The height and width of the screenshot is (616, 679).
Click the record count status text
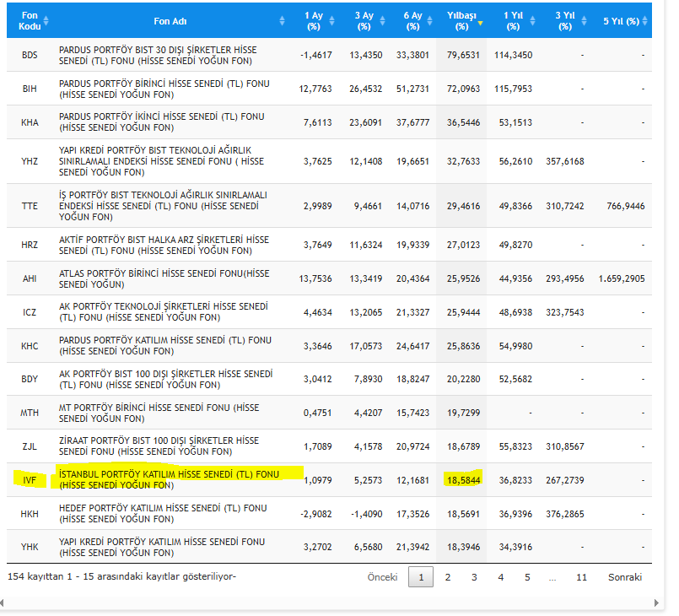(121, 576)
